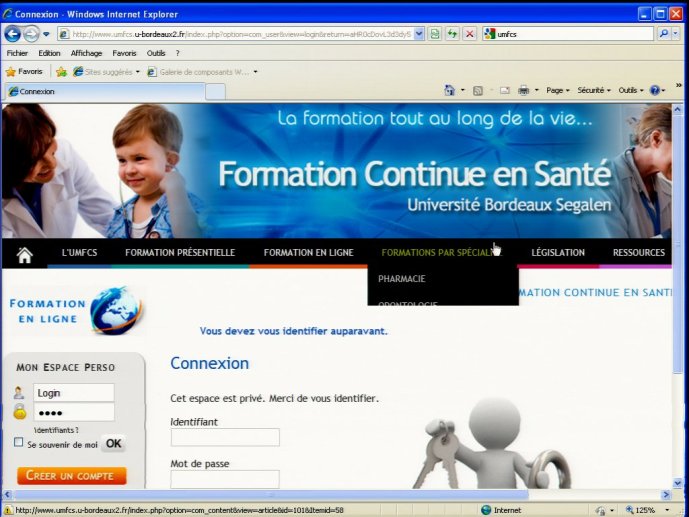This screenshot has height=517, width=689.
Task: Open the Outils command bar menu
Action: coord(631,90)
